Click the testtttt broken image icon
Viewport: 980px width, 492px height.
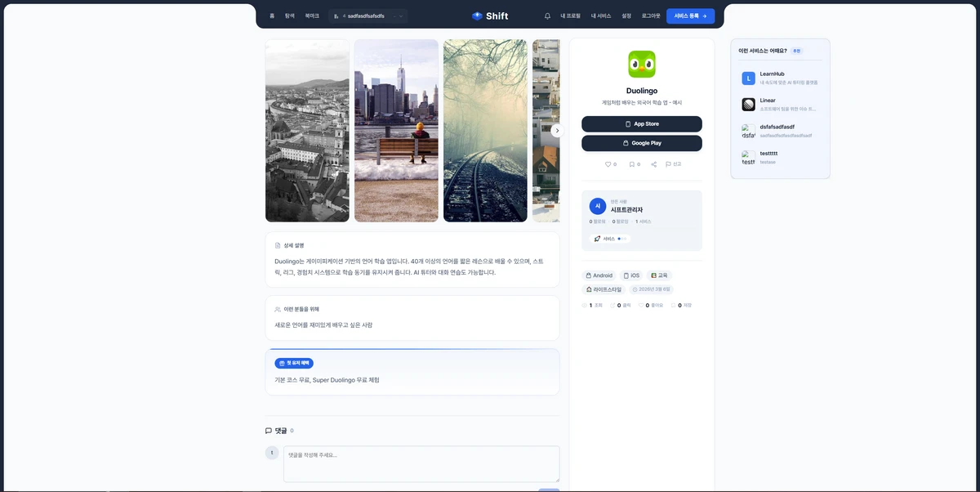point(748,158)
